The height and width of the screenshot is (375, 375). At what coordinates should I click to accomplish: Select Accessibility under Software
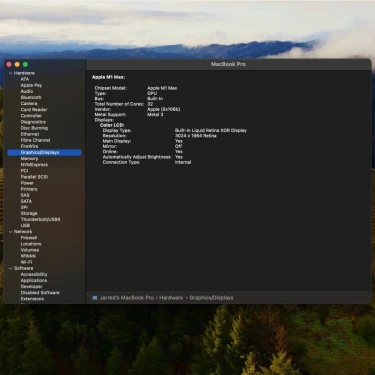(x=34, y=274)
